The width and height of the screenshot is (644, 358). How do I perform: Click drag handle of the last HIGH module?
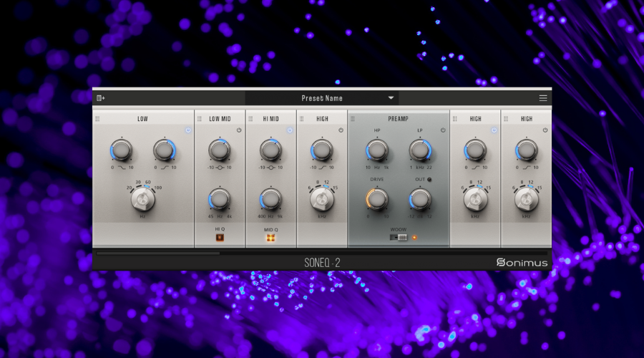[506, 119]
